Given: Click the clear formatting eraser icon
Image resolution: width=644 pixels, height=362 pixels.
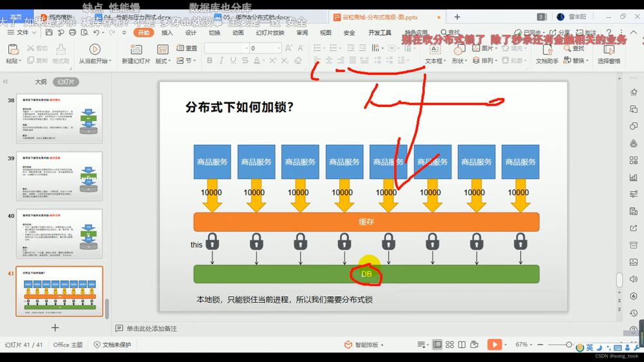Looking at the screenshot, I should coord(298,61).
